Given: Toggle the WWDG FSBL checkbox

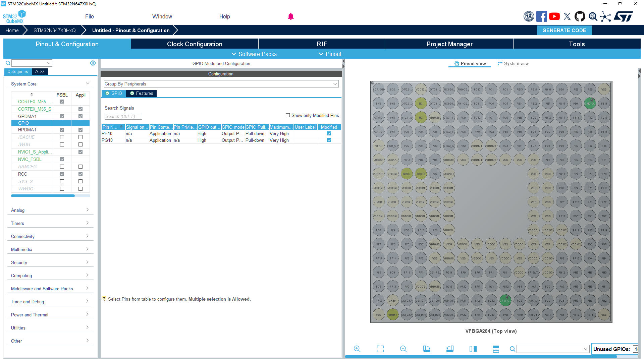Looking at the screenshot, I should 62,189.
